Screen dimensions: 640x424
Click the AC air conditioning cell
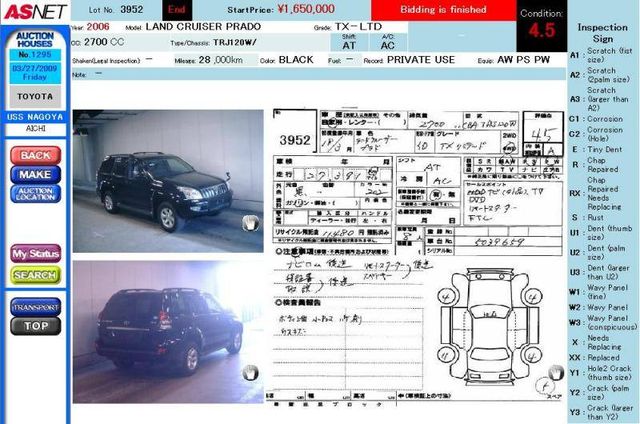[388, 42]
